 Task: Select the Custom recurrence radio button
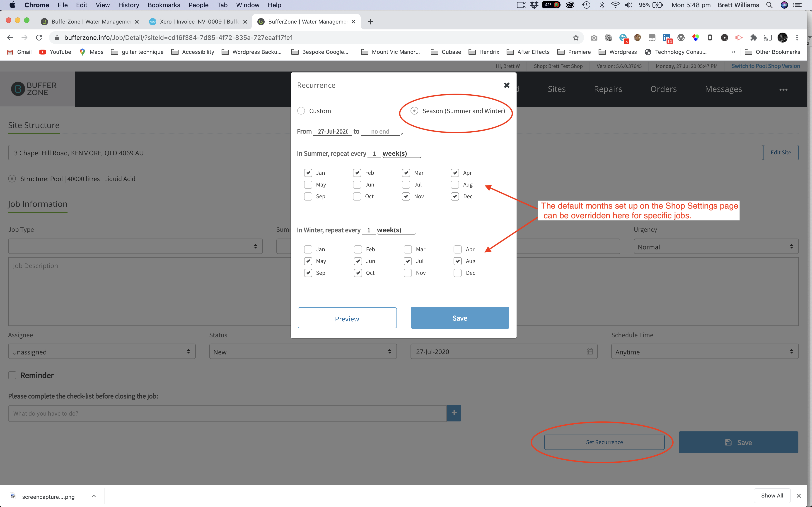pyautogui.click(x=301, y=111)
